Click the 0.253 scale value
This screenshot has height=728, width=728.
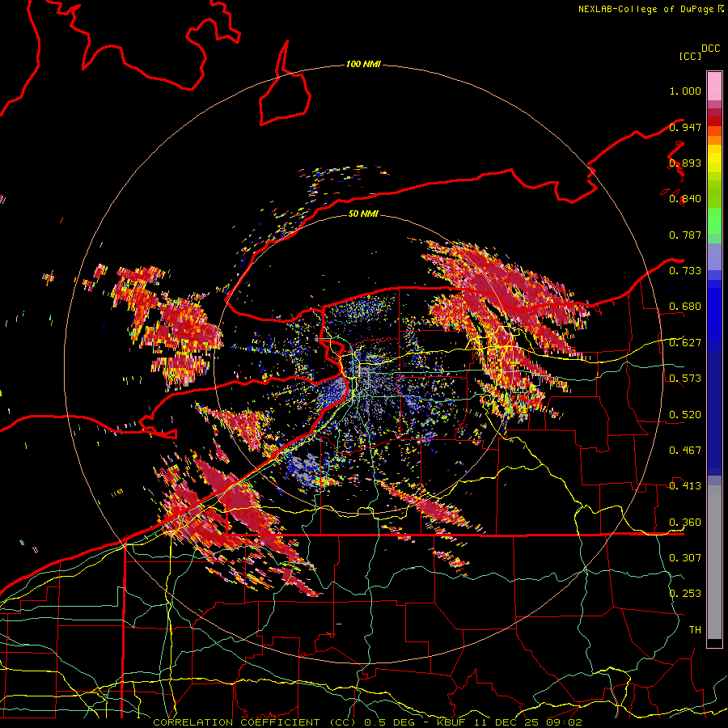coord(685,594)
